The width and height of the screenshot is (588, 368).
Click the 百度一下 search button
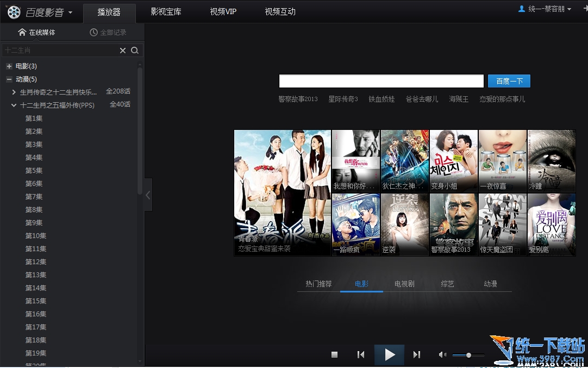509,82
